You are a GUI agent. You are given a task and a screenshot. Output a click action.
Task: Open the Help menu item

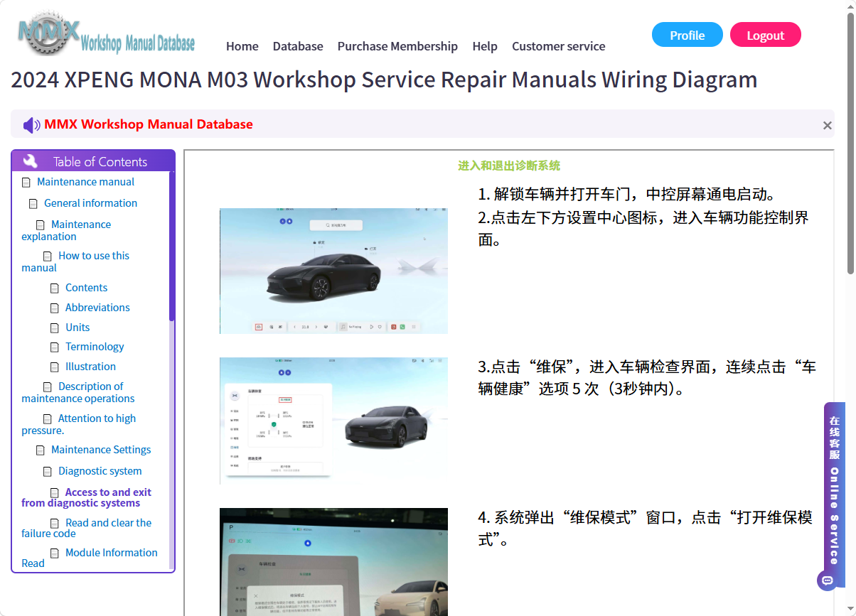485,46
